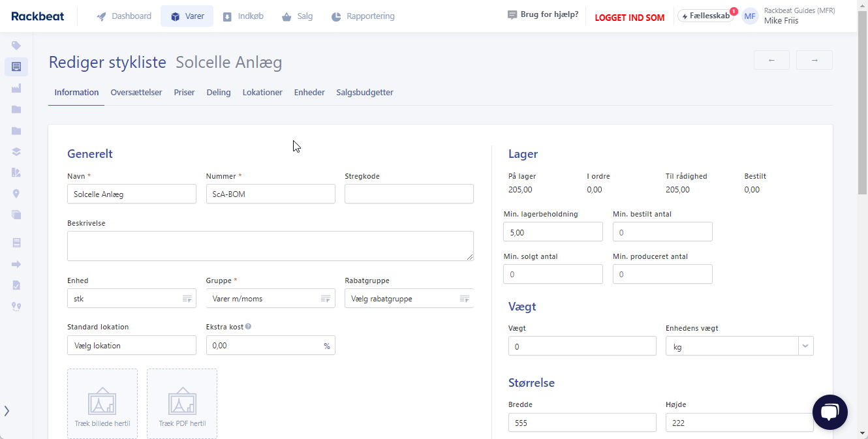Open the factory production icon in the sidebar

click(x=16, y=88)
